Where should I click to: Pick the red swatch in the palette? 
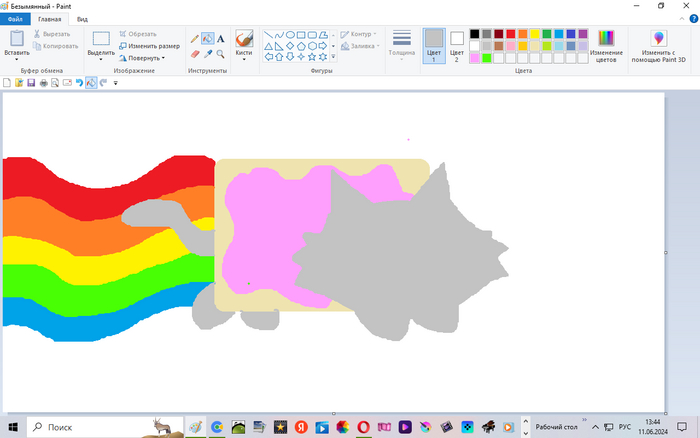(x=510, y=34)
